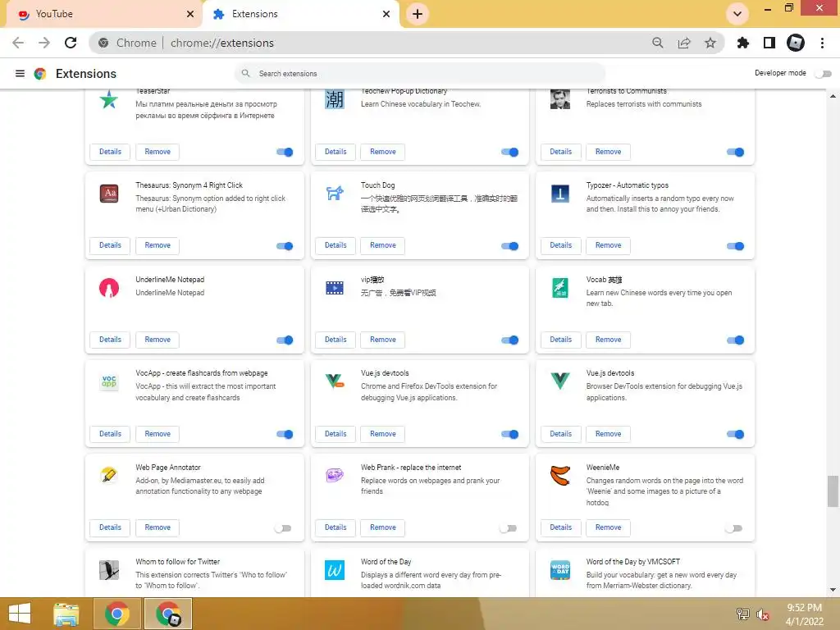The image size is (840, 630).
Task: Click the zoom magnifier icon in address bar
Action: (x=658, y=43)
